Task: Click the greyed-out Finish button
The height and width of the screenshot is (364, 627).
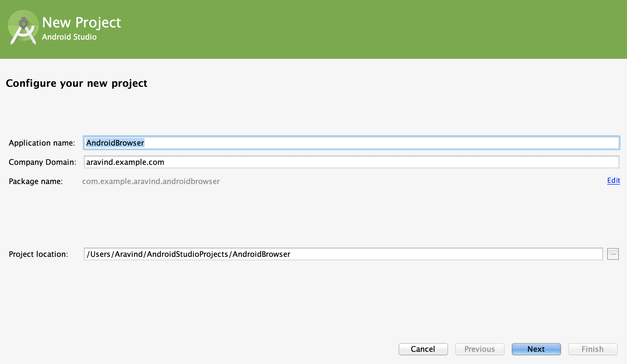Action: pyautogui.click(x=592, y=349)
